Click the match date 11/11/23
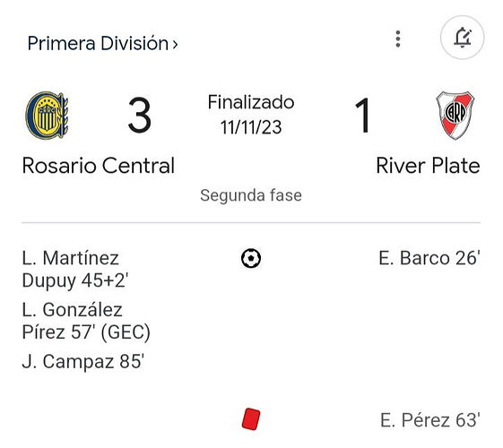 click(251, 127)
